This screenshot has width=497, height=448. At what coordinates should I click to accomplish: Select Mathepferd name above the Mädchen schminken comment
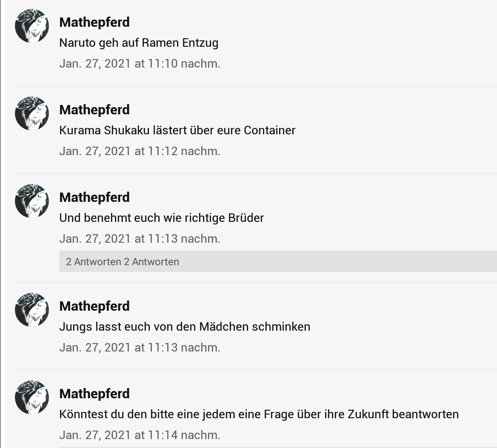(x=94, y=306)
